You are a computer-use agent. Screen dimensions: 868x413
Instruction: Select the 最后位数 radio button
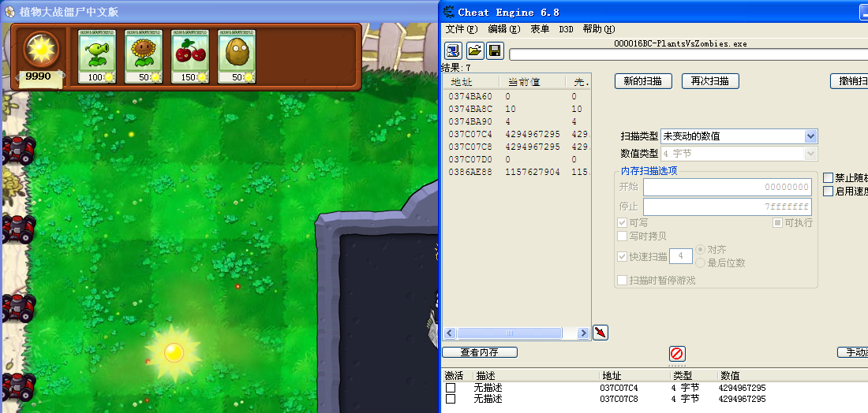[700, 262]
